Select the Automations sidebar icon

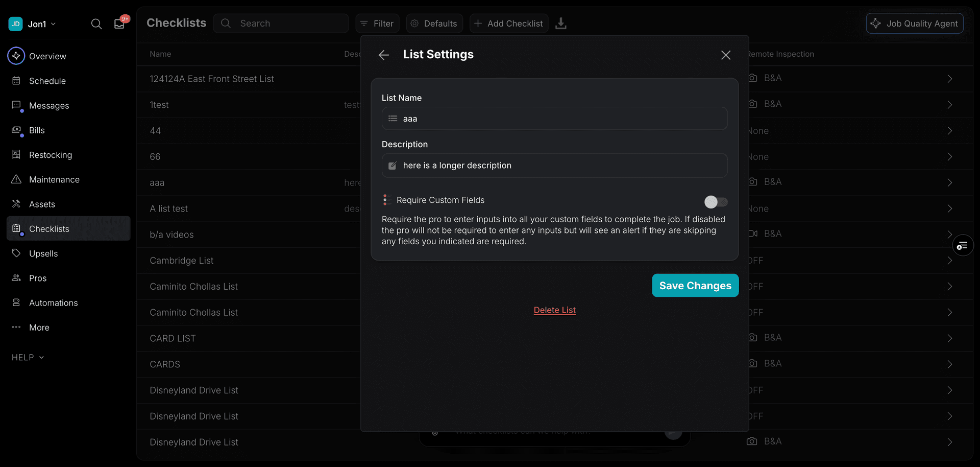tap(16, 302)
